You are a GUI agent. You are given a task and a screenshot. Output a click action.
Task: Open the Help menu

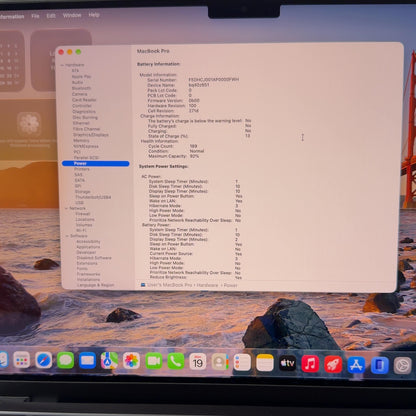tap(94, 15)
